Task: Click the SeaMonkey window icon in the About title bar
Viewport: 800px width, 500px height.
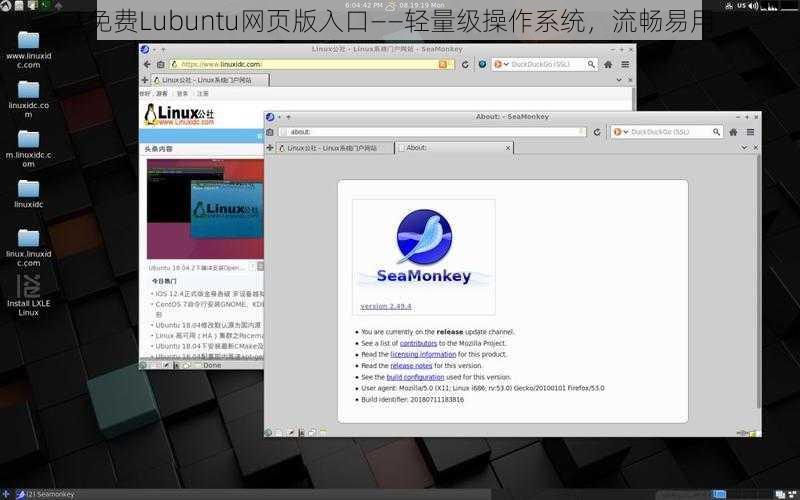Action: [270, 117]
